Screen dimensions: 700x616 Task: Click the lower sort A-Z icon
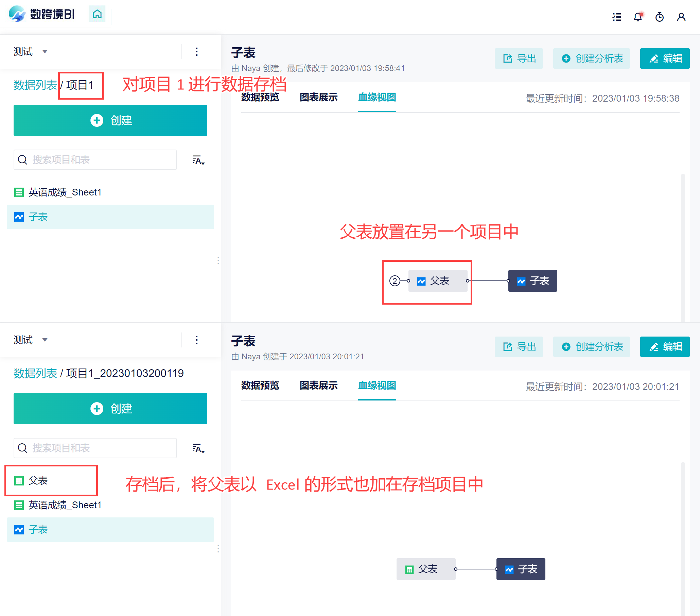(198, 448)
